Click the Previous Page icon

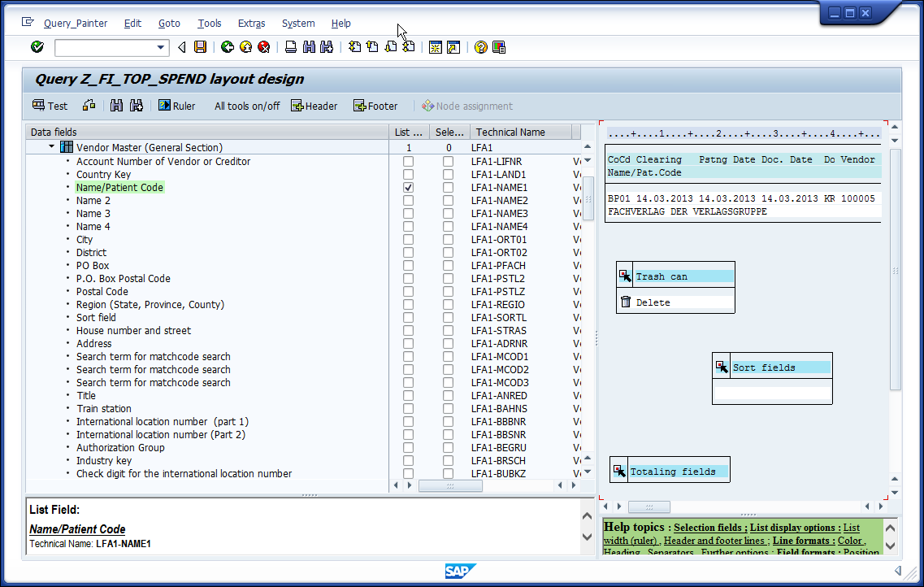(372, 47)
